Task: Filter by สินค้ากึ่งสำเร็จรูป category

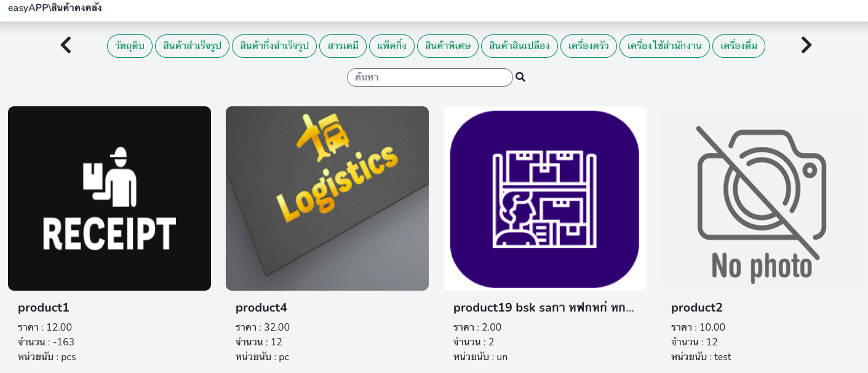Action: [x=274, y=46]
